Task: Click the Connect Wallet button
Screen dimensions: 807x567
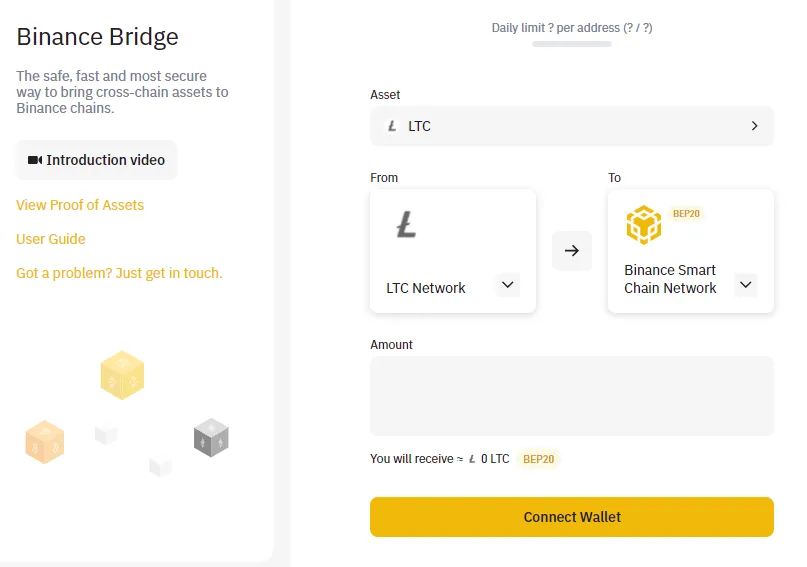Action: (x=572, y=517)
